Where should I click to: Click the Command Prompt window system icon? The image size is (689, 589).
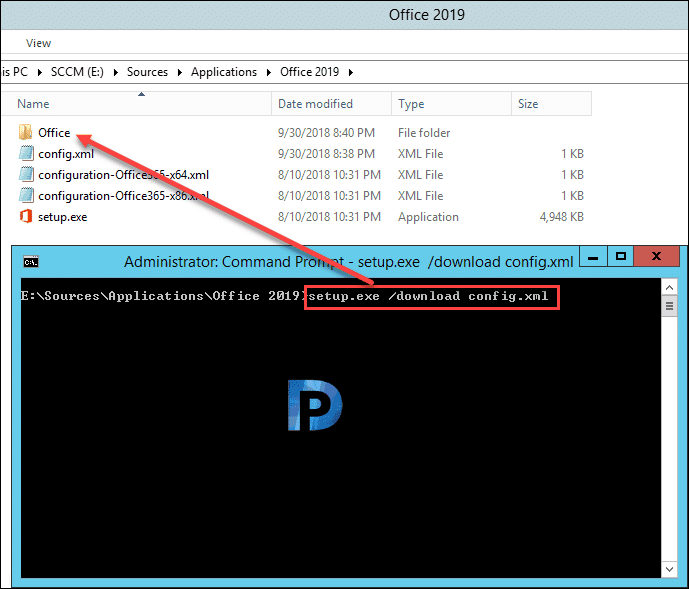click(x=31, y=262)
